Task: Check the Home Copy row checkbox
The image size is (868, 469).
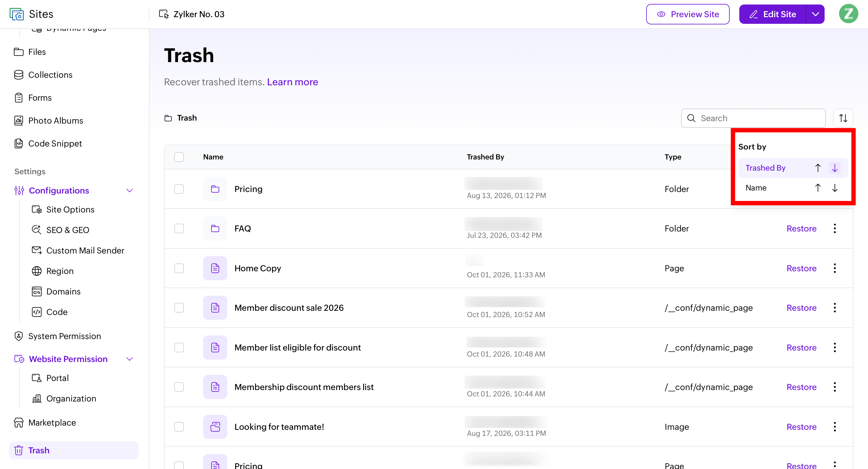Action: [x=179, y=268]
